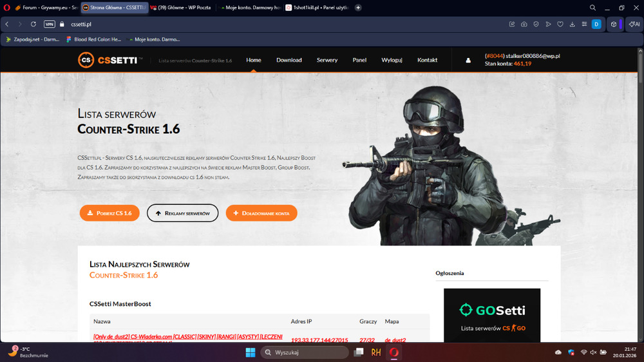Click the Reklamy serwerów button

[182, 213]
